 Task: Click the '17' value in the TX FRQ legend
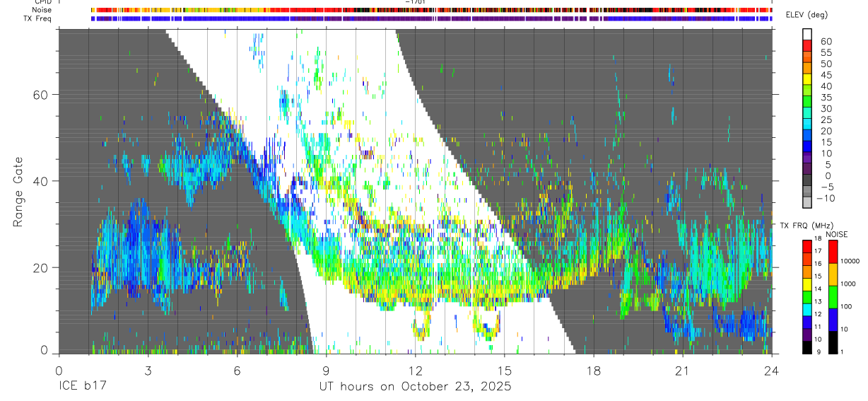click(818, 251)
